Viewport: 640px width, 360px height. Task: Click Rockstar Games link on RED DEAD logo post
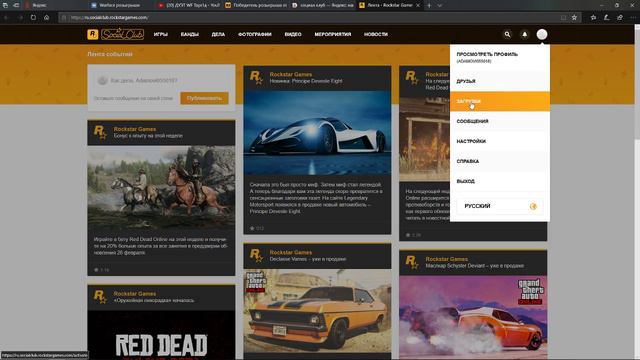pyautogui.click(x=135, y=293)
